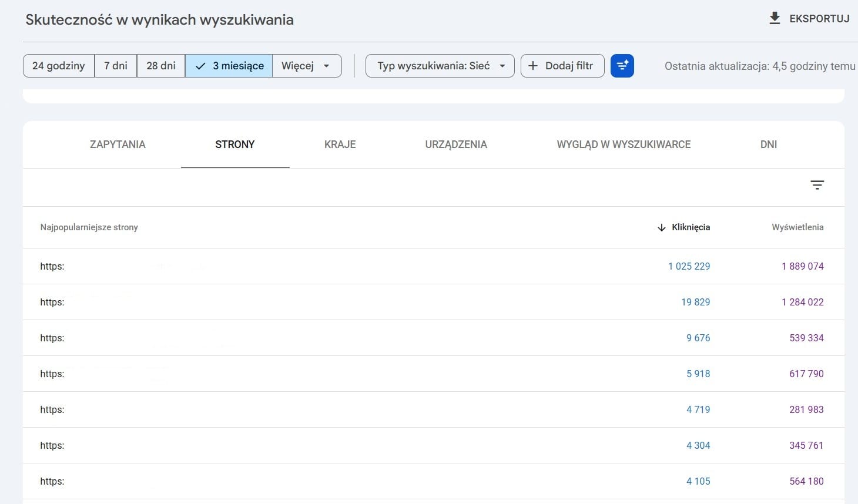Switch to the ZAPYTANIA tab

click(118, 145)
